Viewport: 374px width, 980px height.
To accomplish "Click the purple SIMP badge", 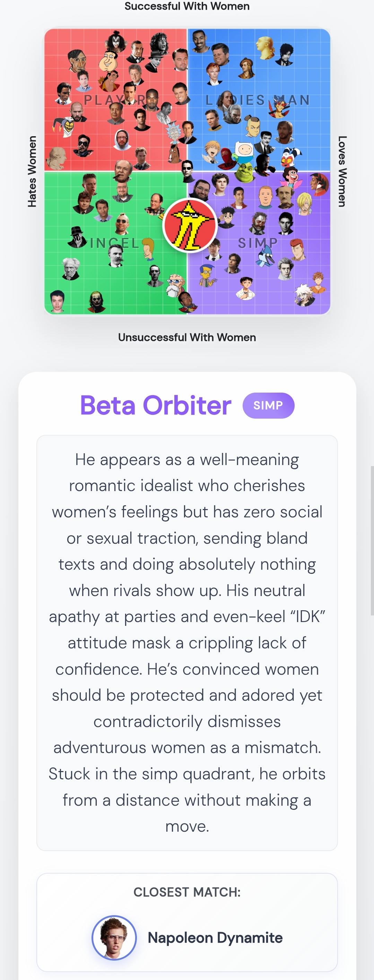I will tap(268, 405).
